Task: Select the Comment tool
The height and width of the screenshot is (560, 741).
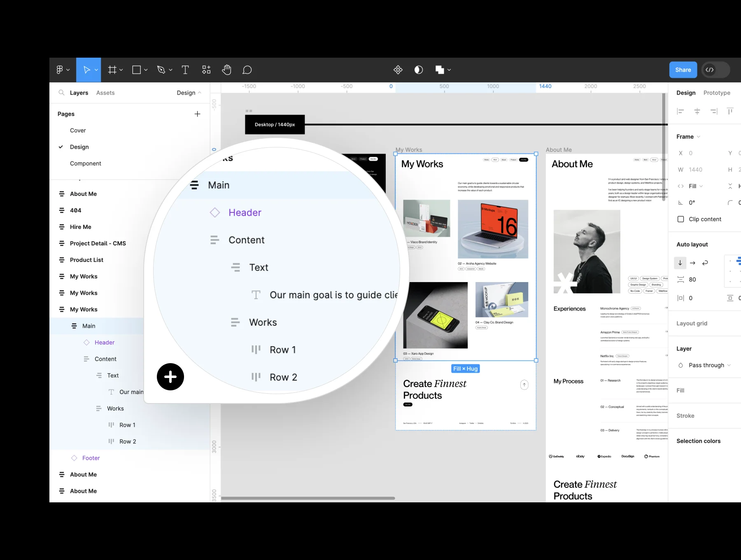Action: [x=247, y=70]
